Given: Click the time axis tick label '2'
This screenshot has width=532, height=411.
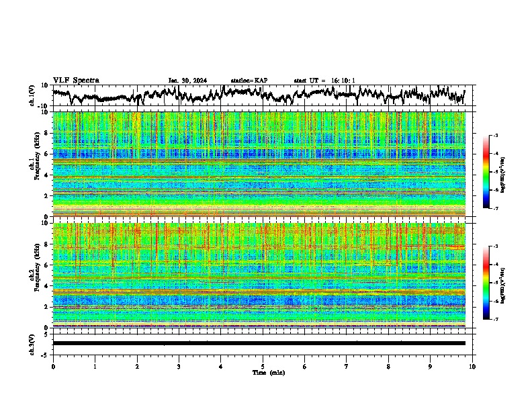Looking at the screenshot, I should coord(137,367).
